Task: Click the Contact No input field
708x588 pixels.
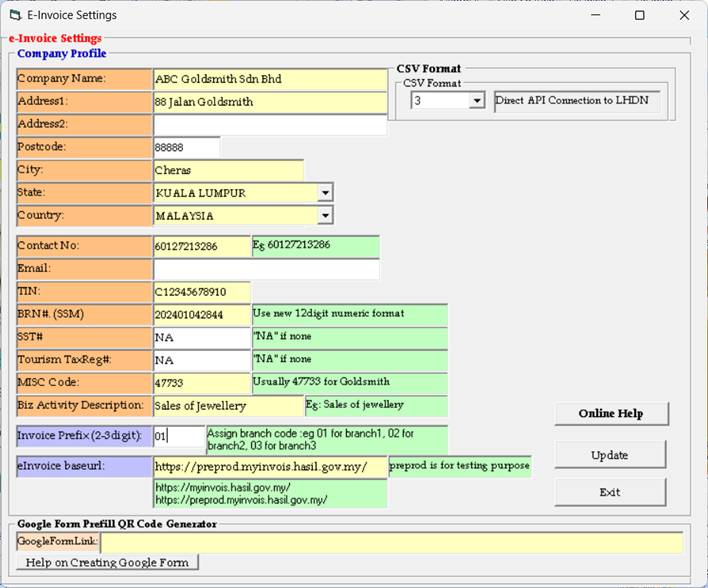Action: tap(201, 246)
